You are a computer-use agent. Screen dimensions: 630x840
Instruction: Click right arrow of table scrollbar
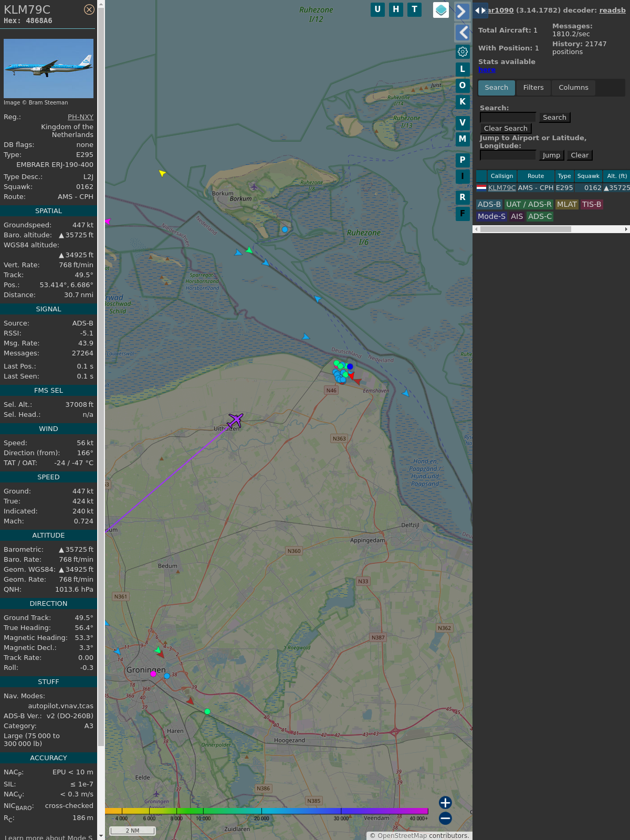click(626, 229)
